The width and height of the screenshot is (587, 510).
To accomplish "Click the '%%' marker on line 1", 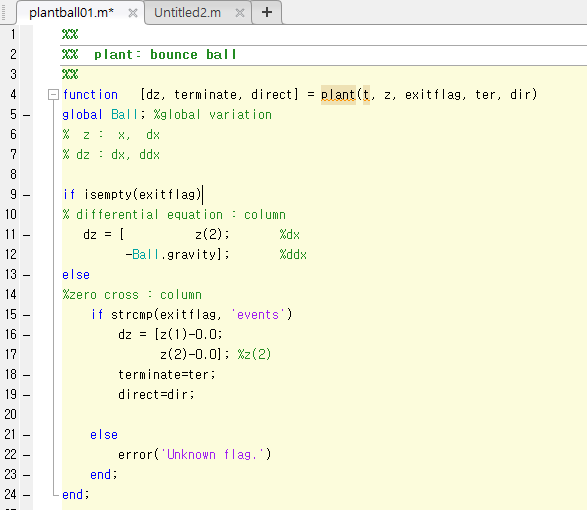I will click(70, 34).
